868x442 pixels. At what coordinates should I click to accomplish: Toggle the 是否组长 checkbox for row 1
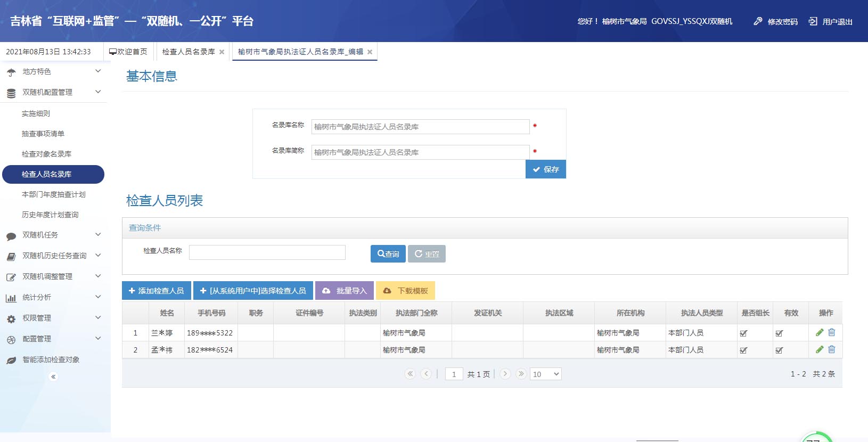coord(743,333)
